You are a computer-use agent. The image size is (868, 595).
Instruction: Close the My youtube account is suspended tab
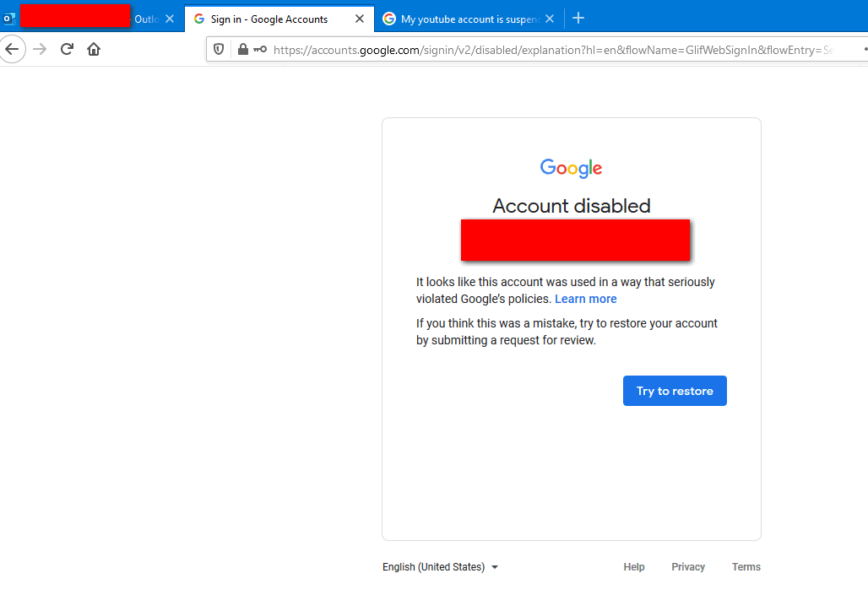pyautogui.click(x=550, y=19)
